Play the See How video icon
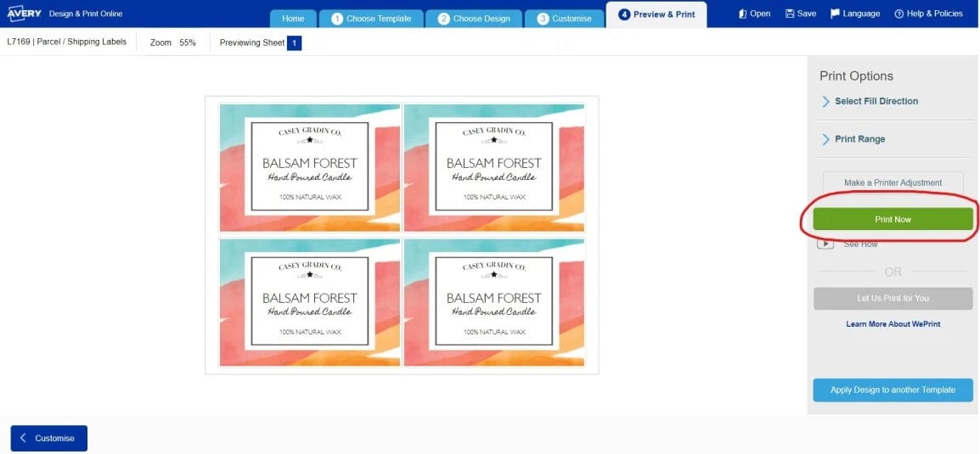 click(825, 244)
